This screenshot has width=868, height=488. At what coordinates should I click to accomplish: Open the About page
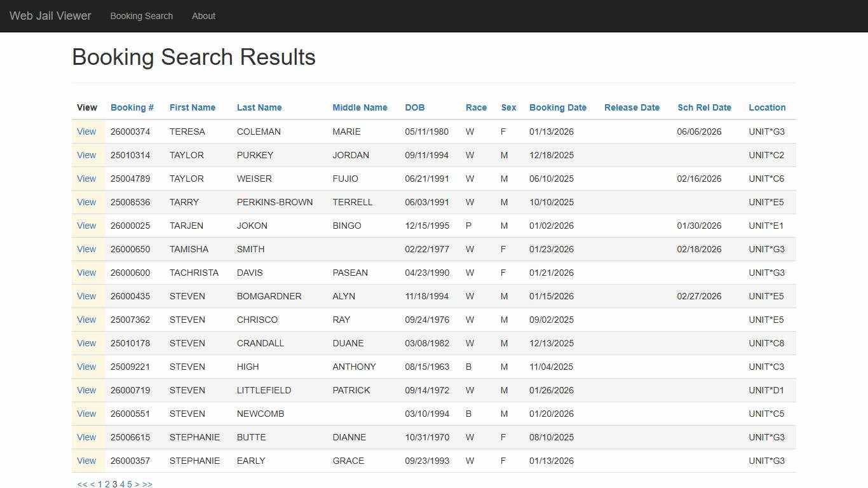[203, 16]
